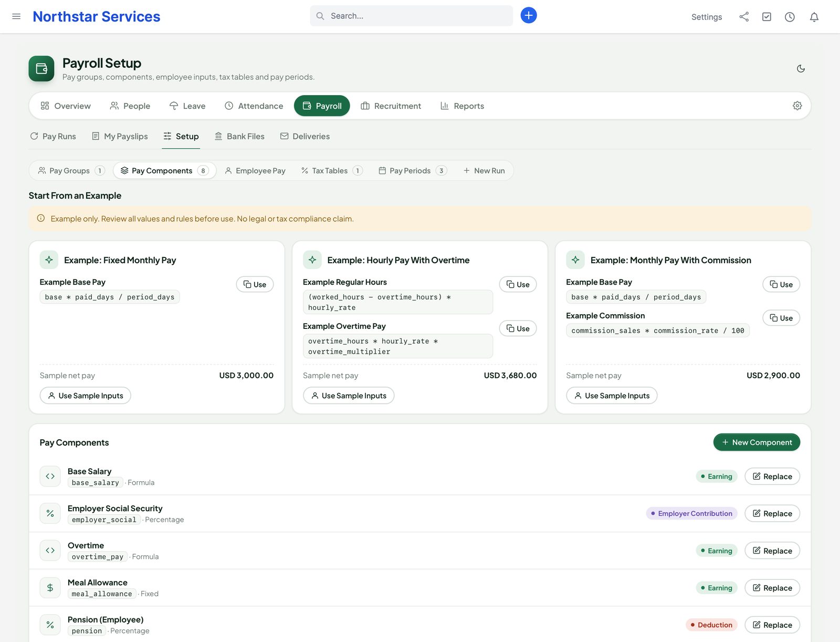840x642 pixels.
Task: Toggle dark mode moon icon
Action: [801, 69]
